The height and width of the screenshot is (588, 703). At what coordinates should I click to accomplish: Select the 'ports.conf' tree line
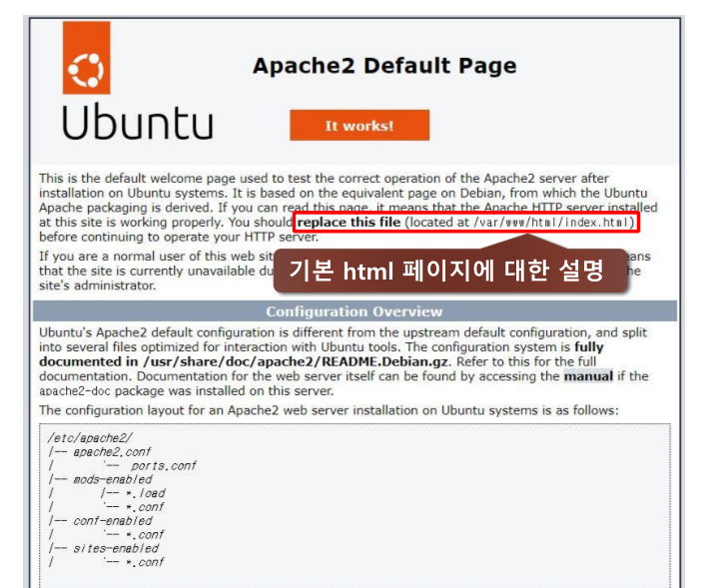(122, 466)
